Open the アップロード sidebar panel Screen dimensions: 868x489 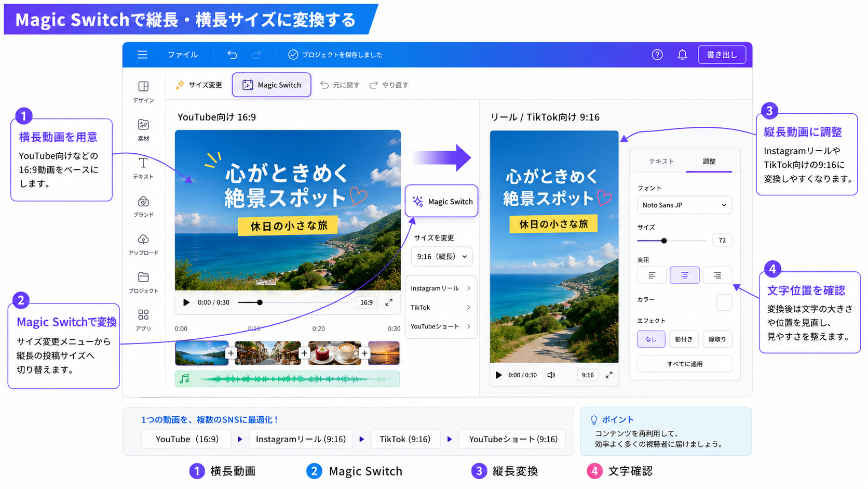143,244
